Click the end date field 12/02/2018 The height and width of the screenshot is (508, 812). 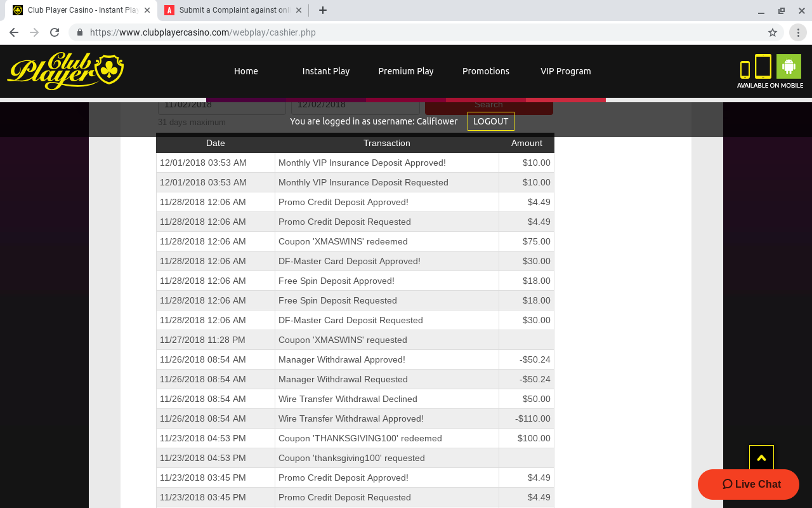(355, 107)
